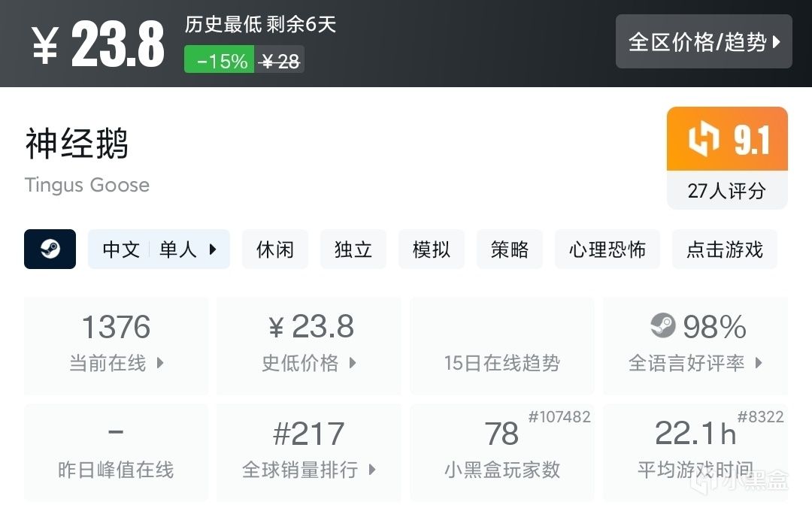
Task: Tap the 小黑盒玩家数 player count card
Action: [502, 452]
